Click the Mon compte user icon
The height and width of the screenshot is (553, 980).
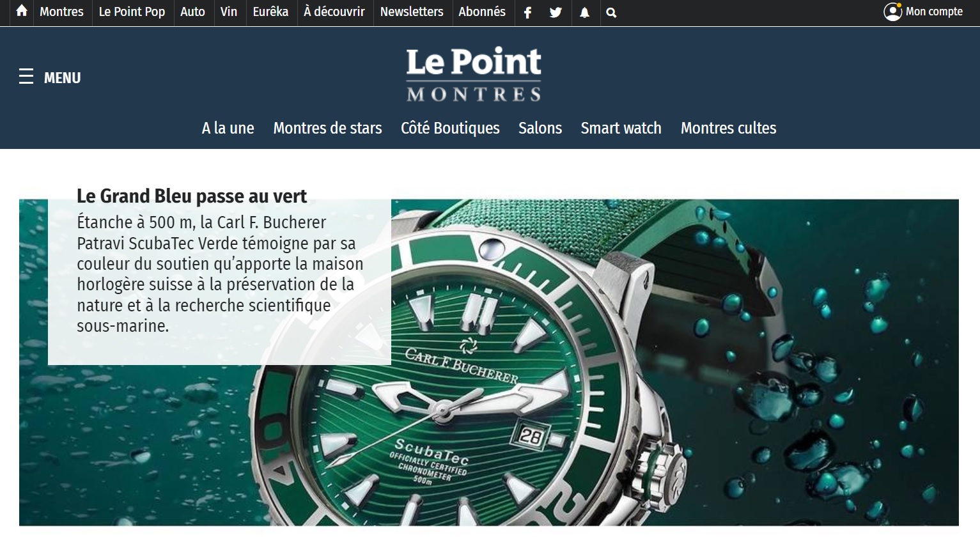[x=892, y=12]
